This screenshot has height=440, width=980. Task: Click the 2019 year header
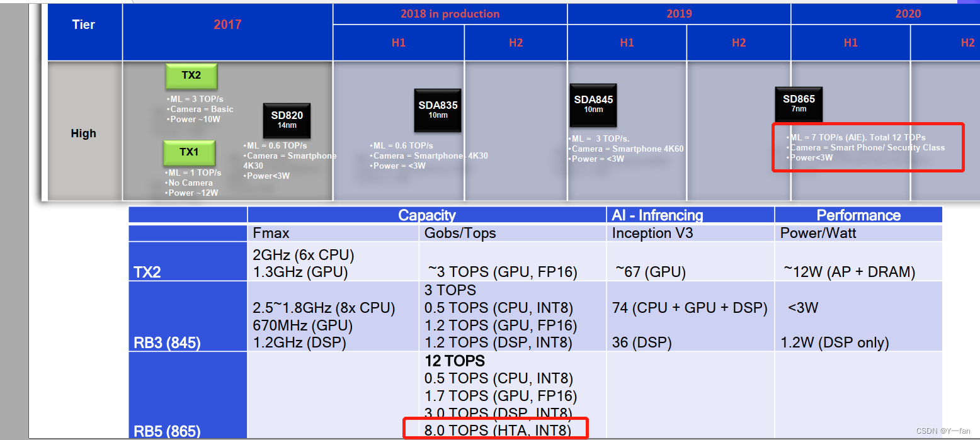click(679, 14)
